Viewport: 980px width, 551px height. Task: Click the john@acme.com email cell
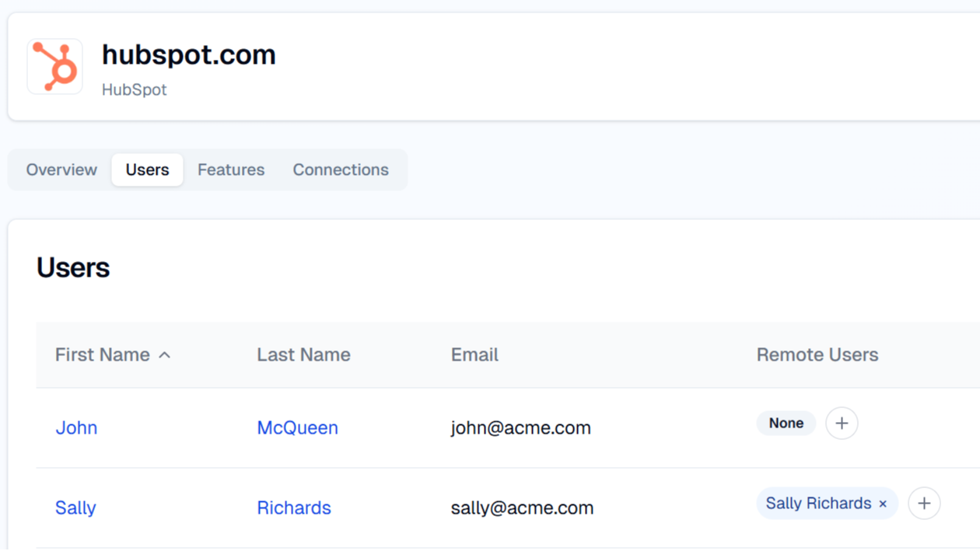tap(521, 427)
